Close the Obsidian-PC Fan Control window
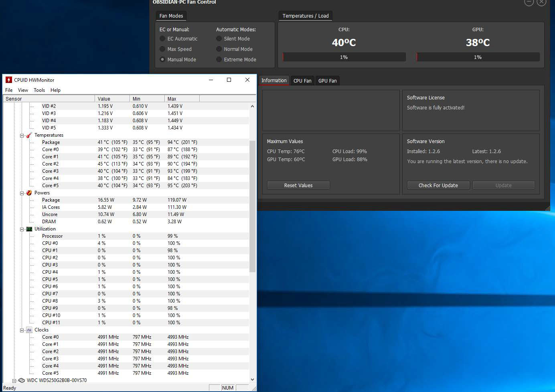The width and height of the screenshot is (555, 392). click(541, 2)
